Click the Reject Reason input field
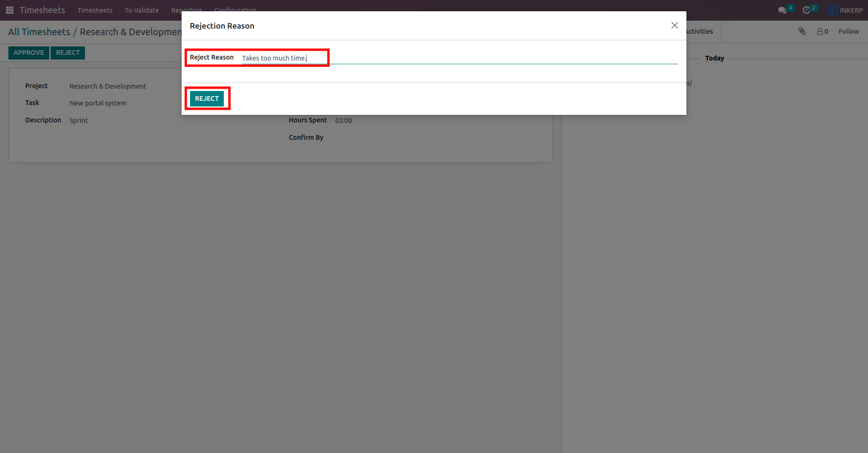Image resolution: width=868 pixels, height=453 pixels. tap(460, 58)
